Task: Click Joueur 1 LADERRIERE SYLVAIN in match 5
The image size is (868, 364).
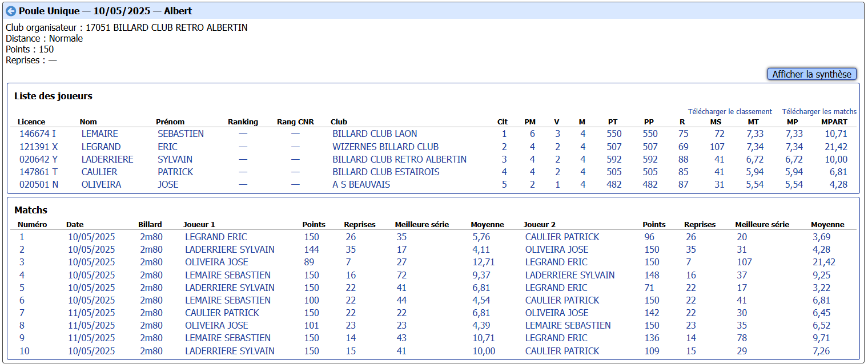Action: click(x=230, y=288)
